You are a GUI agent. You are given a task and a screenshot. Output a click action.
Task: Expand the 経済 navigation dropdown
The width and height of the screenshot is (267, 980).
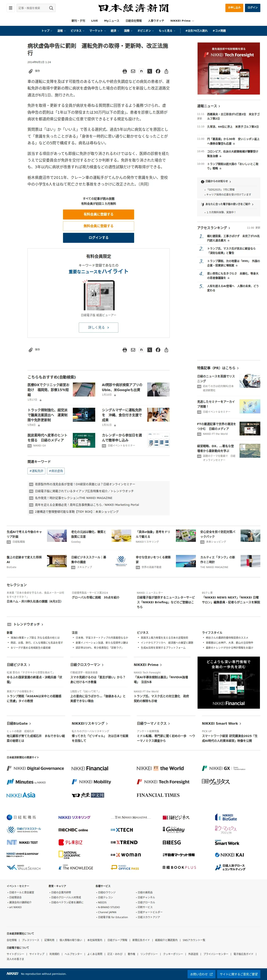(115, 31)
